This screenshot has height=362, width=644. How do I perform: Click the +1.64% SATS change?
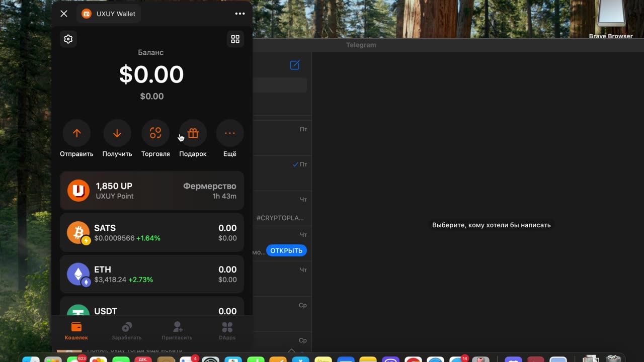pyautogui.click(x=148, y=238)
